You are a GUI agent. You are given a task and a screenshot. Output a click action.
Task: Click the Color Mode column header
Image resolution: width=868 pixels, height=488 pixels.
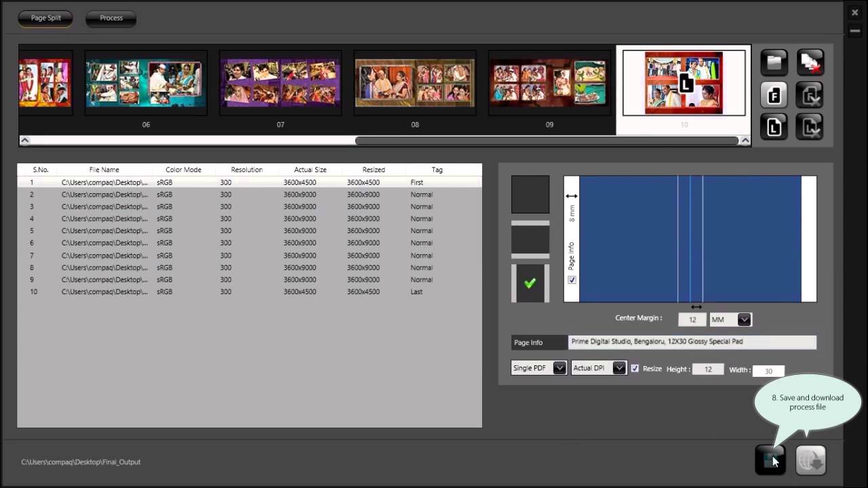184,169
